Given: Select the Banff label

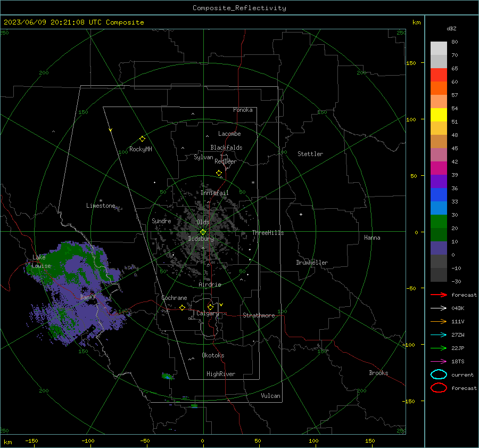Looking at the screenshot, I should [x=88, y=297].
